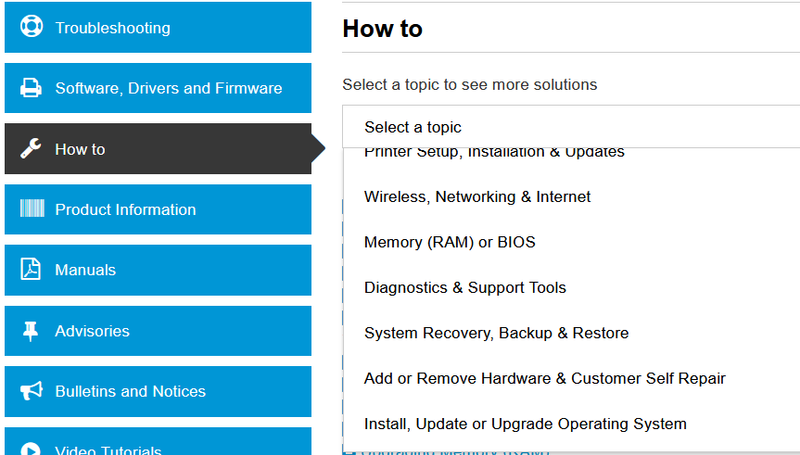The height and width of the screenshot is (455, 800).
Task: Open the 'Select a topic' dropdown
Action: point(570,127)
